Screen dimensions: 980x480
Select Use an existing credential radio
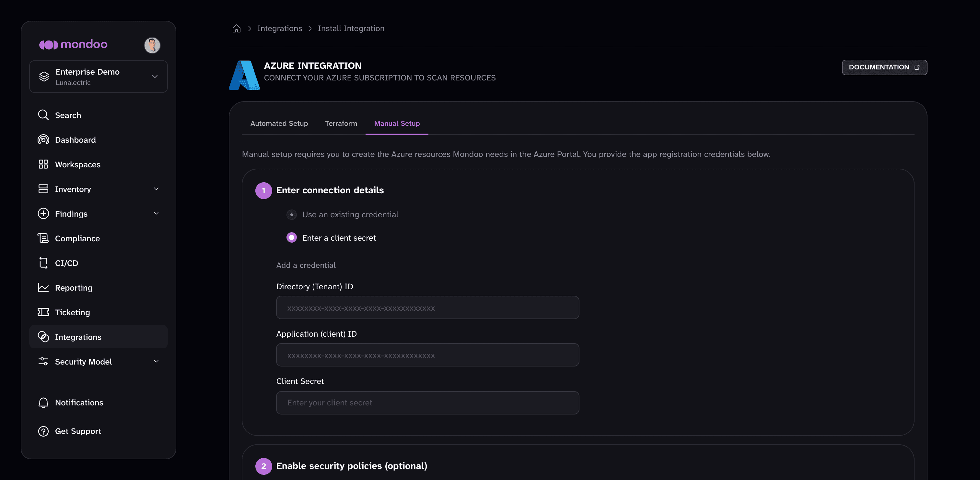[x=291, y=215]
